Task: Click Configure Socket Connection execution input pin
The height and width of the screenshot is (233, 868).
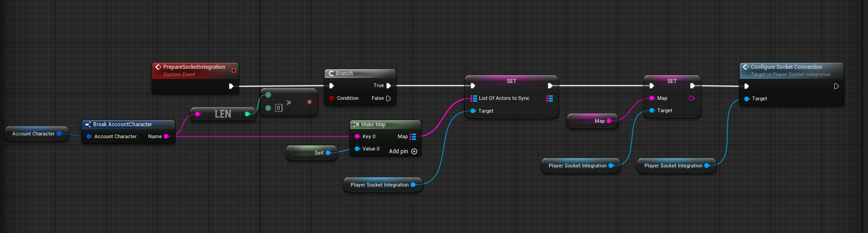Action: coord(747,86)
